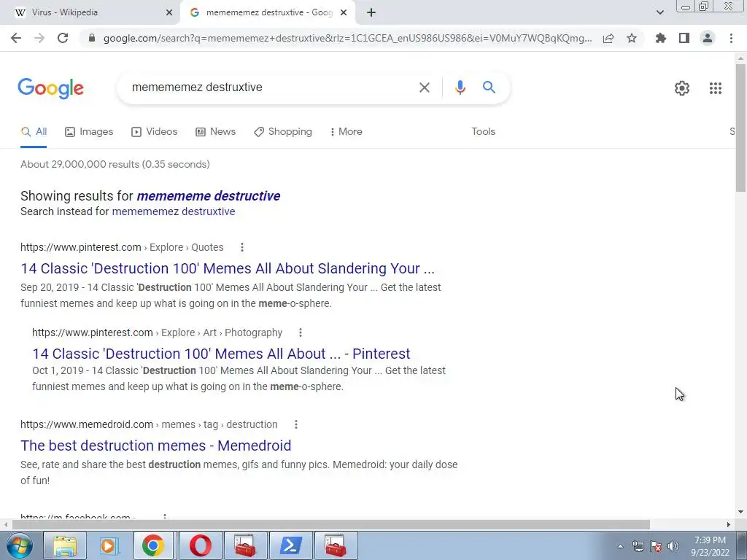
Task: Open search Tools options
Action: pos(483,131)
